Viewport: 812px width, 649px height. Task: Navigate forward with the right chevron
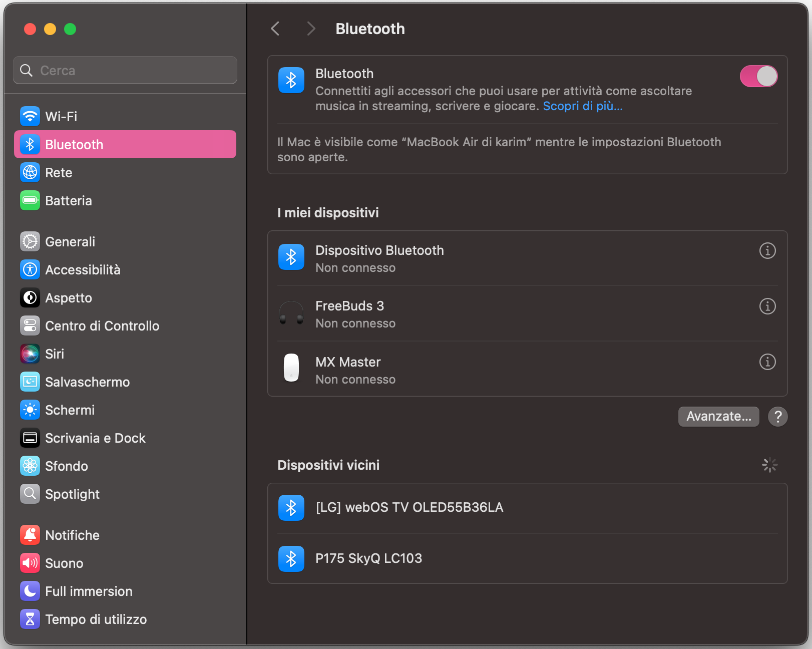pyautogui.click(x=311, y=29)
